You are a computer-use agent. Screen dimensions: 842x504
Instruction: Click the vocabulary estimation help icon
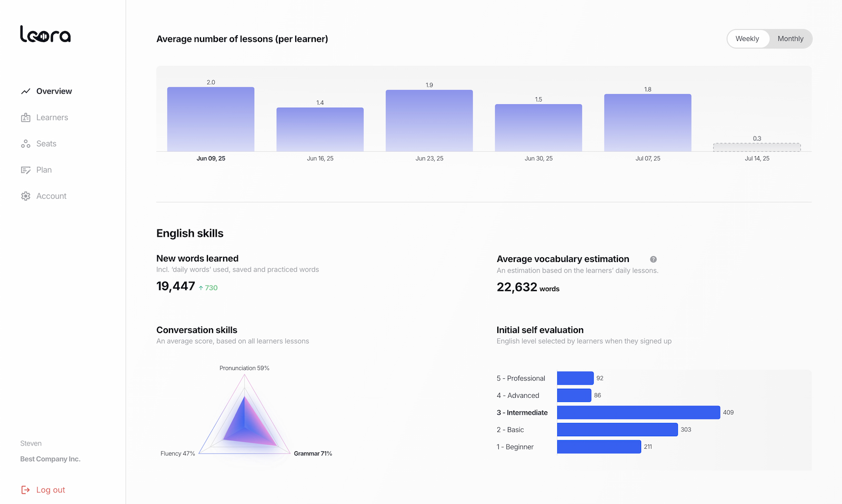click(653, 259)
